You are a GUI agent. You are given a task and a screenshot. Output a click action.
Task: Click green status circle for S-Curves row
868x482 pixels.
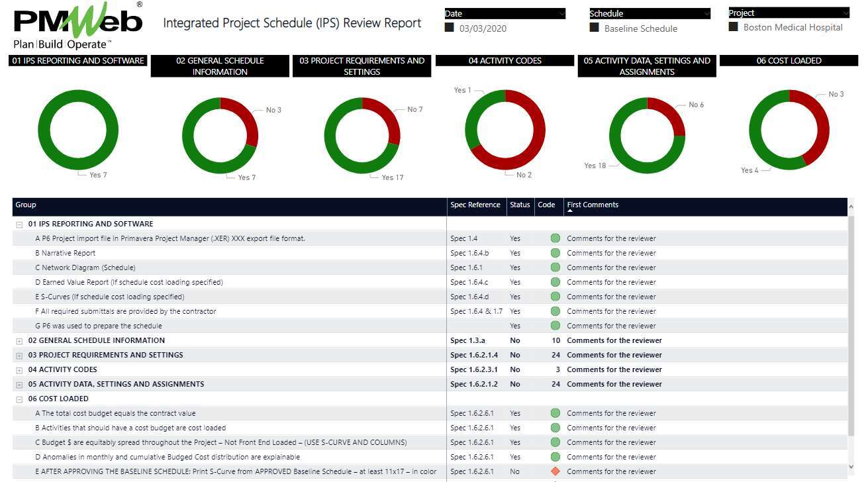tap(555, 297)
